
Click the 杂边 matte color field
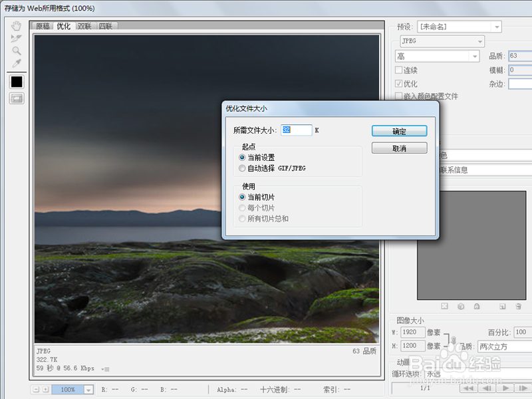pyautogui.click(x=520, y=84)
